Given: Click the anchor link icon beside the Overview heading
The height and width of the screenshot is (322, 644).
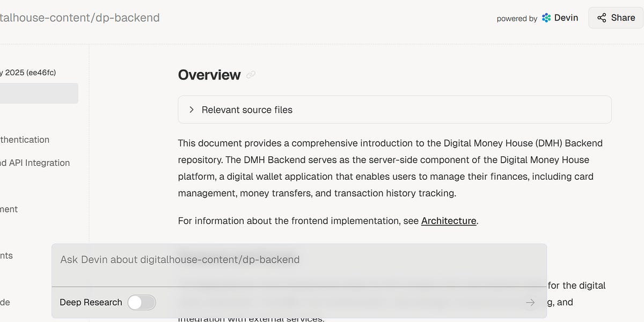Looking at the screenshot, I should pos(251,75).
